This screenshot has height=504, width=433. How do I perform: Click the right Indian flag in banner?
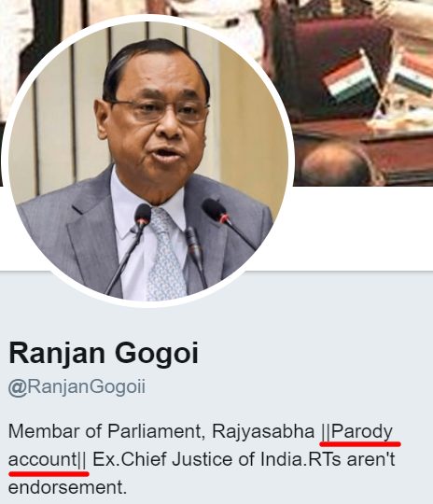pyautogui.click(x=411, y=75)
